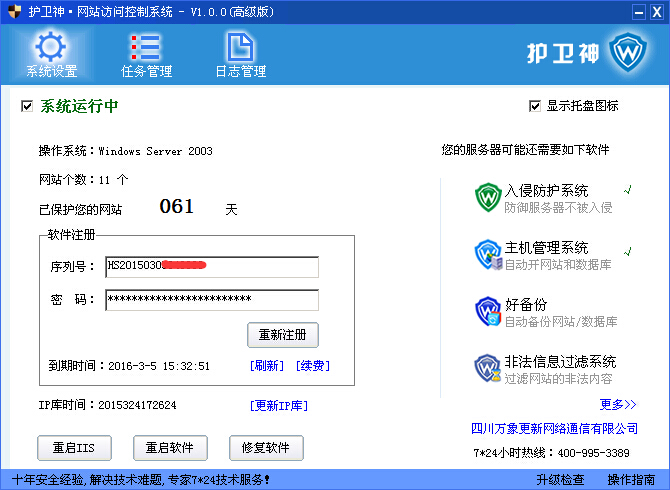This screenshot has width=670, height=490.
Task: Click the title bar app shield icon
Action: [15, 12]
